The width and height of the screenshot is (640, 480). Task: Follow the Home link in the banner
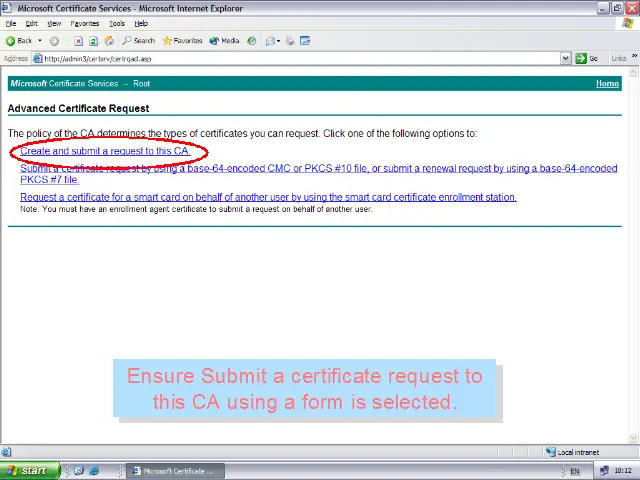pyautogui.click(x=607, y=84)
